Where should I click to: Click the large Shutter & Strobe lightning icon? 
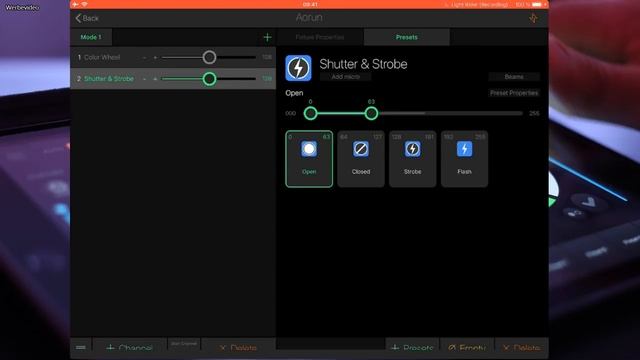[x=298, y=68]
